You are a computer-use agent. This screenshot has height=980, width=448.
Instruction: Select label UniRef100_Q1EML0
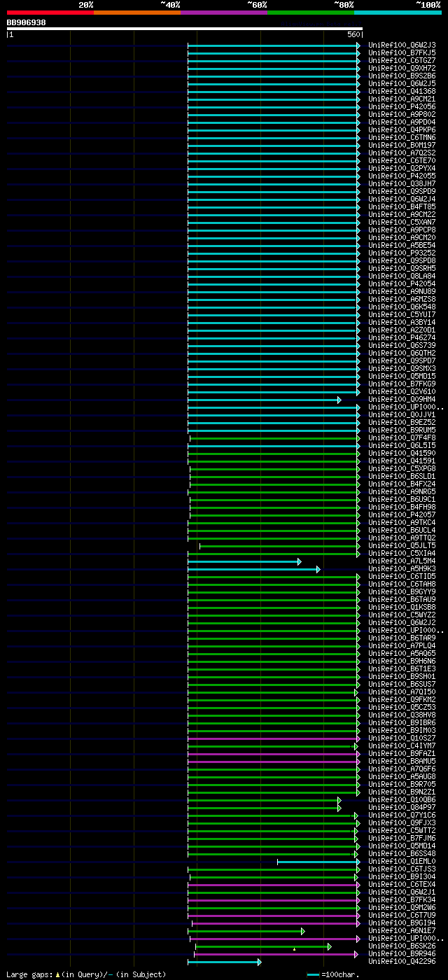click(402, 862)
